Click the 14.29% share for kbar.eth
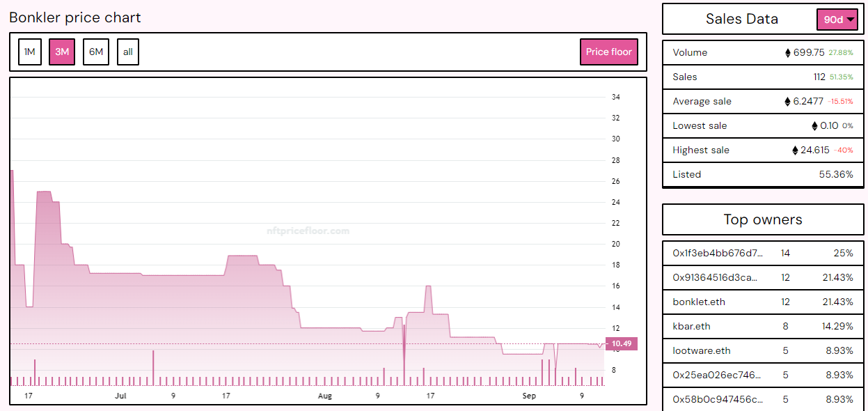The height and width of the screenshot is (411, 868). (838, 326)
